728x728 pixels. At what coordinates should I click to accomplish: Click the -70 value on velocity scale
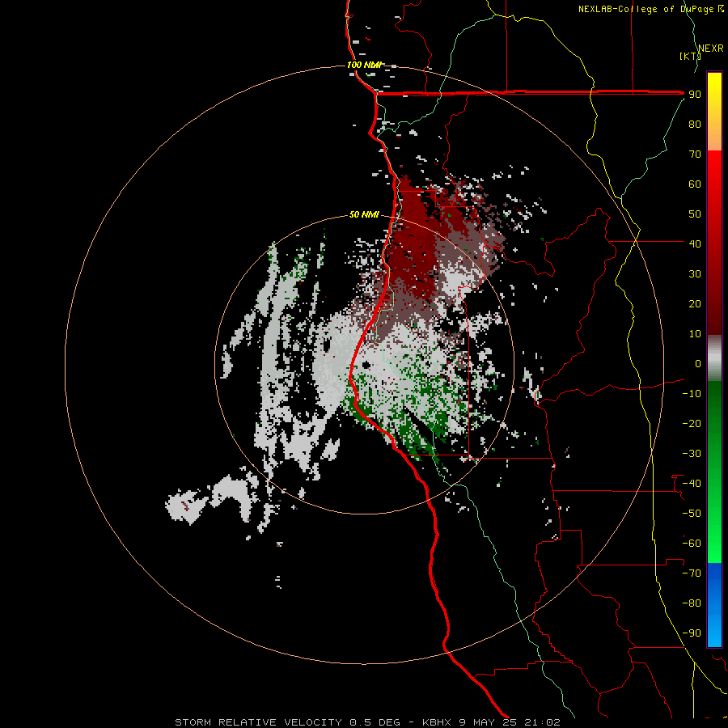tap(692, 574)
